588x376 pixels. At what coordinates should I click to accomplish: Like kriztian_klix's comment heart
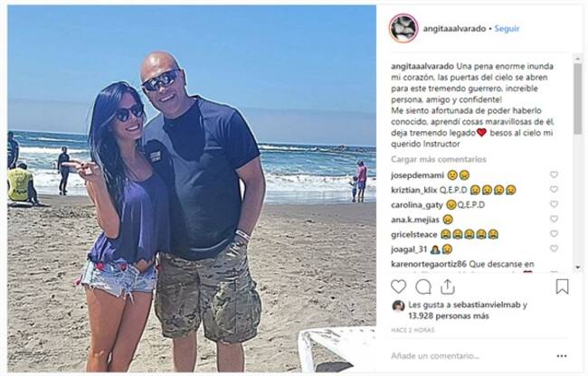(x=554, y=189)
